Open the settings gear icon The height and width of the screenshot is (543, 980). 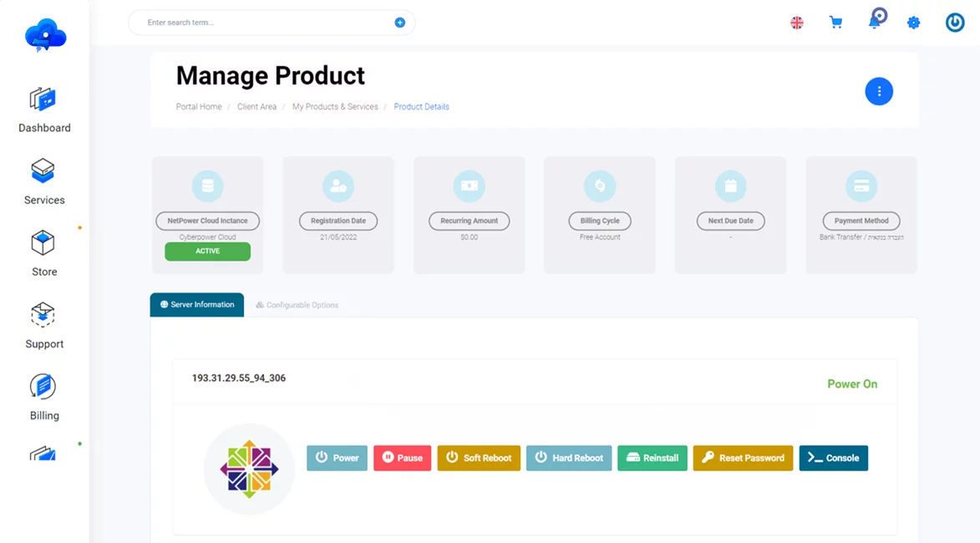pyautogui.click(x=913, y=23)
